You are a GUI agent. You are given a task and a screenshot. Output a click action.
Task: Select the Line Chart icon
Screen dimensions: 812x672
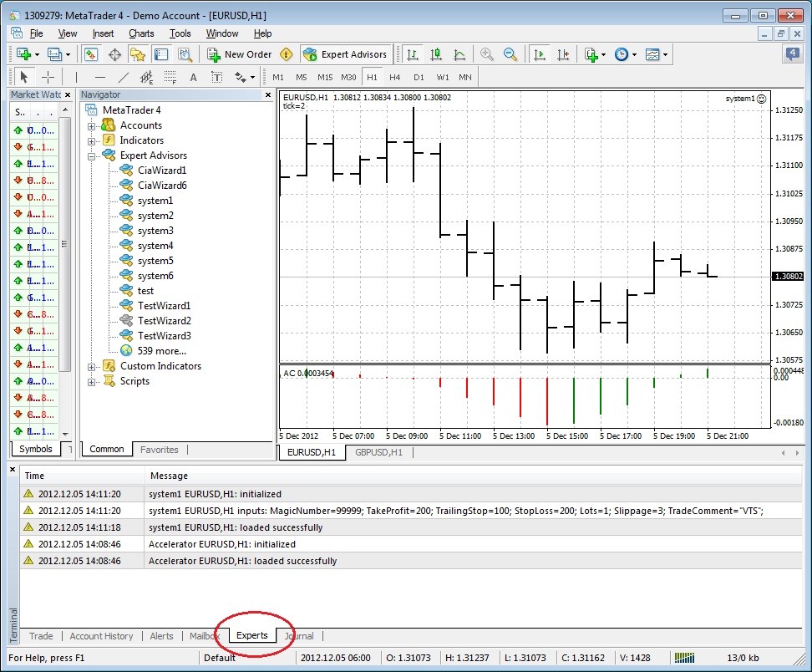459,54
